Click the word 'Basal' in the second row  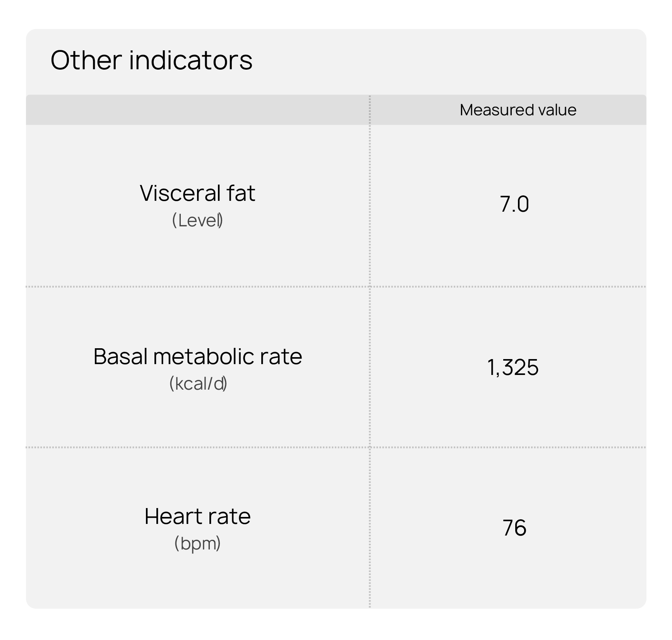click(120, 356)
